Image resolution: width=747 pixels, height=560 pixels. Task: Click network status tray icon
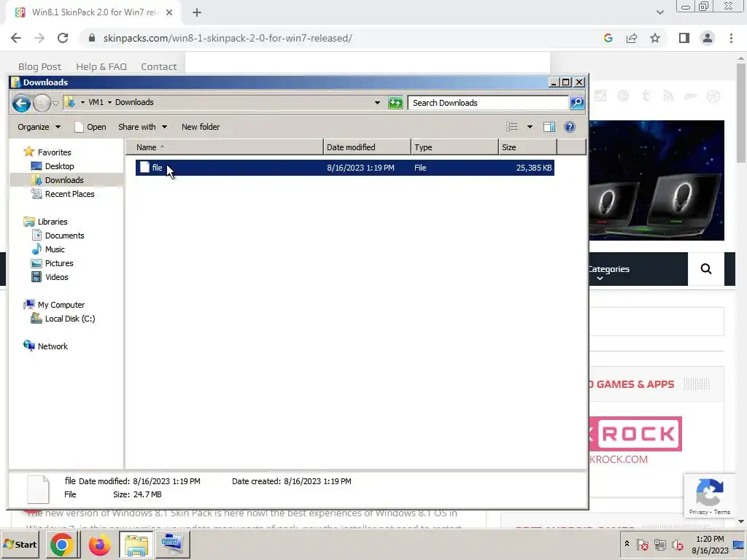(659, 544)
